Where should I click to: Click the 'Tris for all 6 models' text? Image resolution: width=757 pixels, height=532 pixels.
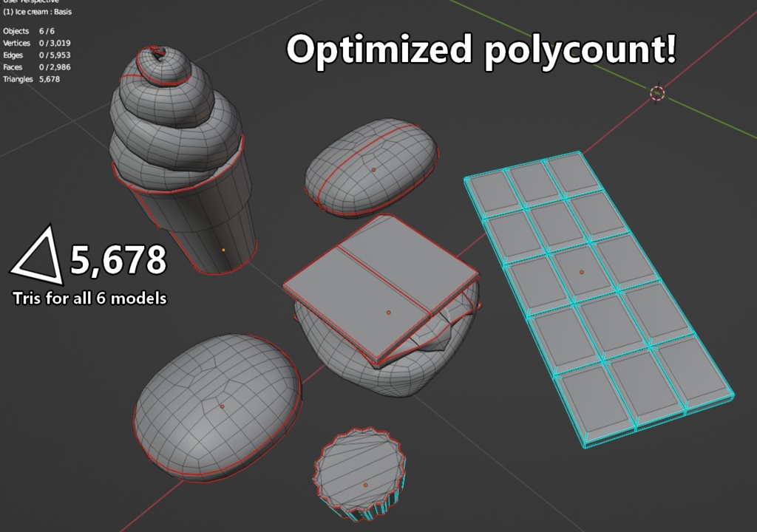click(x=91, y=299)
